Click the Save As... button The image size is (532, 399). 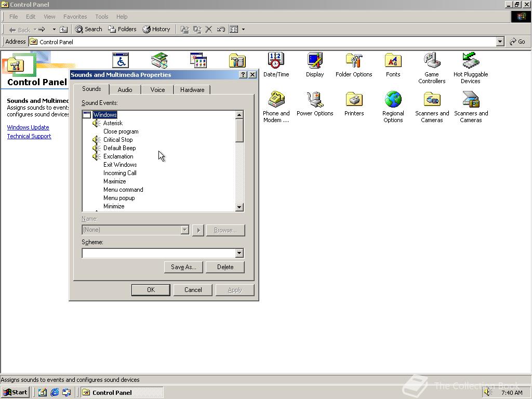tap(183, 267)
